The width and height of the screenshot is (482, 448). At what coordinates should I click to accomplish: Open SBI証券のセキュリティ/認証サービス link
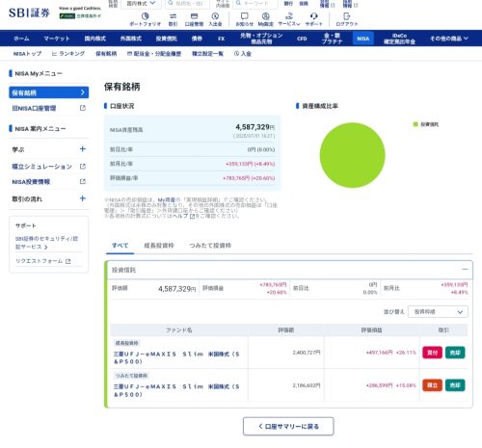point(46,243)
